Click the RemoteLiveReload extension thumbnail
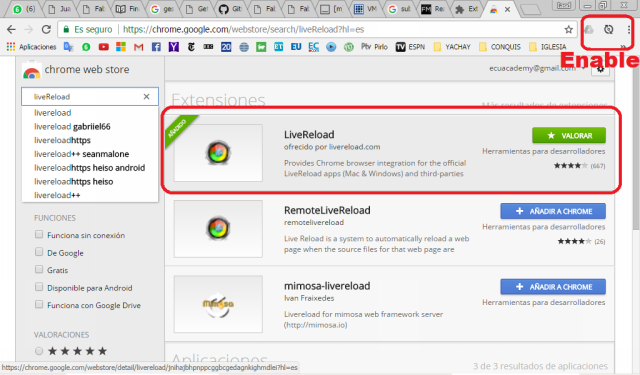This screenshot has width=640, height=375. coord(218,229)
